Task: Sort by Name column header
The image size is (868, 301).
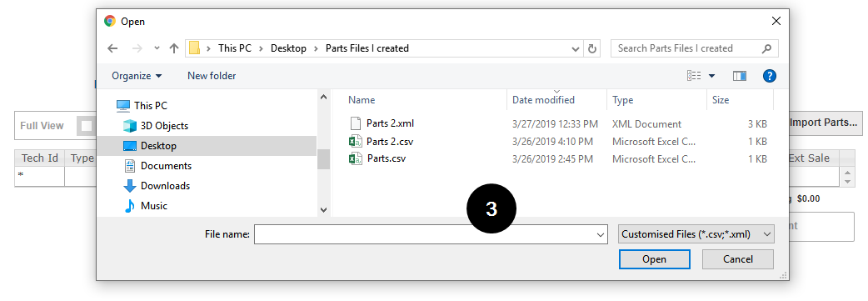Action: point(362,100)
